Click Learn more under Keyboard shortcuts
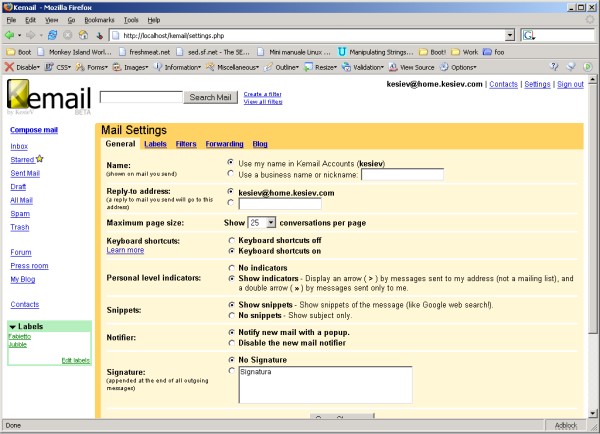The width and height of the screenshot is (600, 434). (x=125, y=250)
